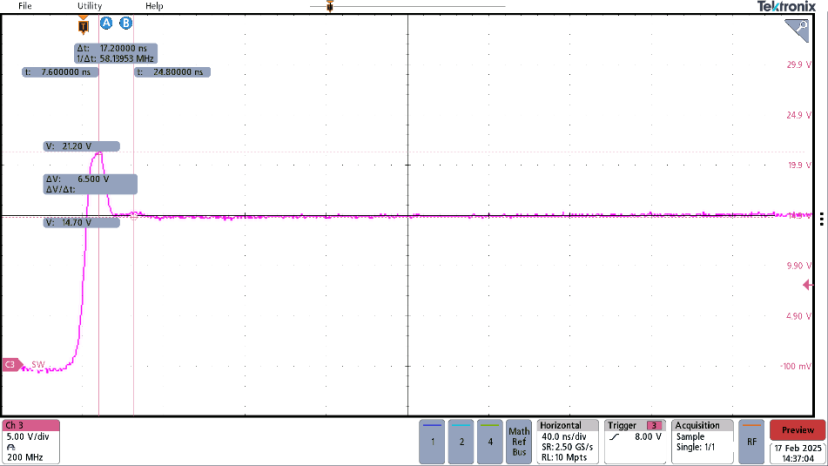Click the SR: 2.50 GS/s value
Image resolution: width=828 pixels, height=466 pixels.
[567, 447]
